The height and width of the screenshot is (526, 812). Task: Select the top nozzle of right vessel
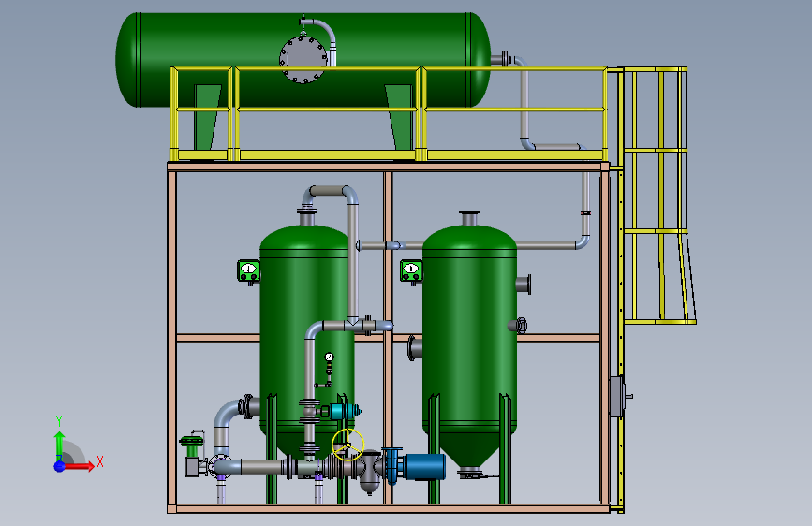(469, 217)
